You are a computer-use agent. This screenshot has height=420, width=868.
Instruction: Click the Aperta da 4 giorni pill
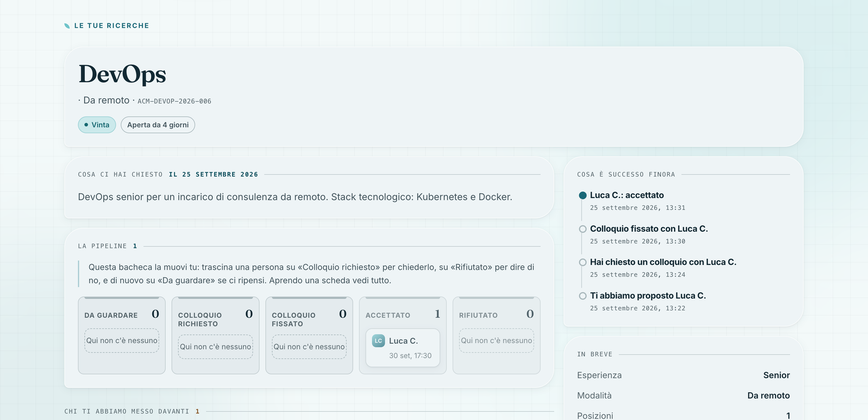(158, 125)
